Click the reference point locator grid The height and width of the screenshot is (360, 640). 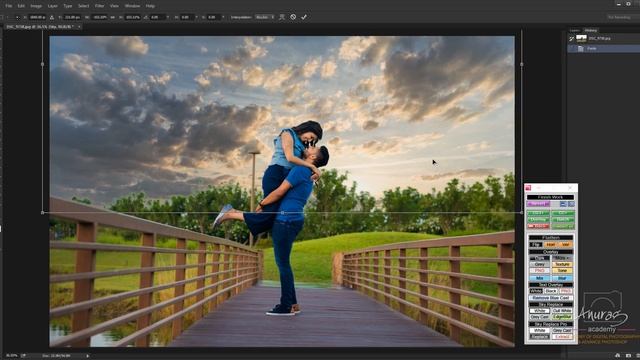click(17, 17)
